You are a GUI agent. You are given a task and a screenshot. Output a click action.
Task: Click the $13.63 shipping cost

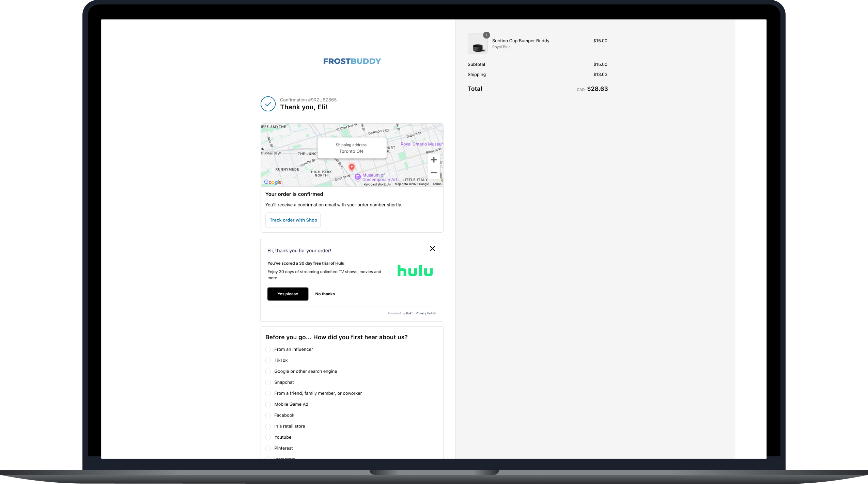click(600, 75)
